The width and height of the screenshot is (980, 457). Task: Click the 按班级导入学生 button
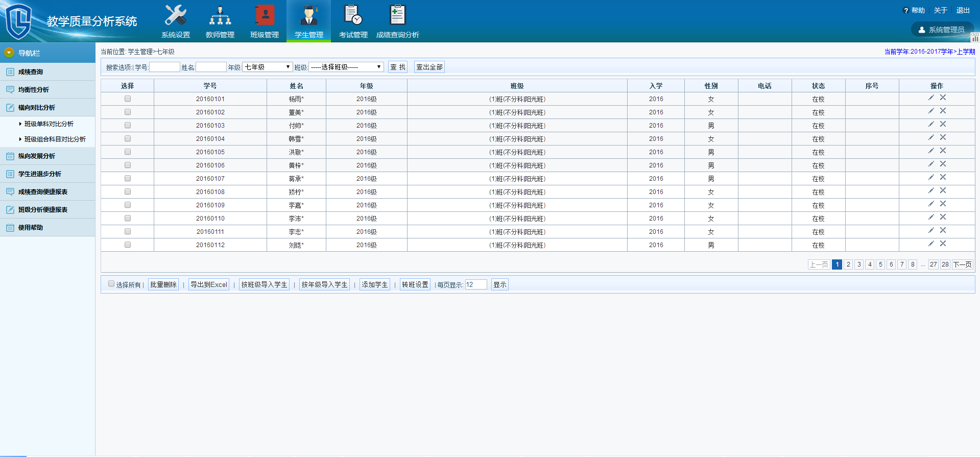pyautogui.click(x=264, y=284)
